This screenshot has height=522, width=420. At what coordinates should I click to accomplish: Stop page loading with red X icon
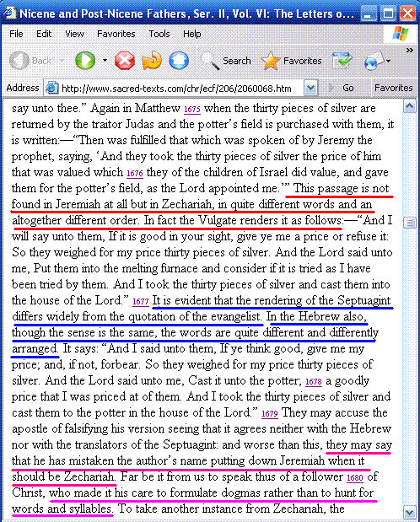[x=125, y=61]
